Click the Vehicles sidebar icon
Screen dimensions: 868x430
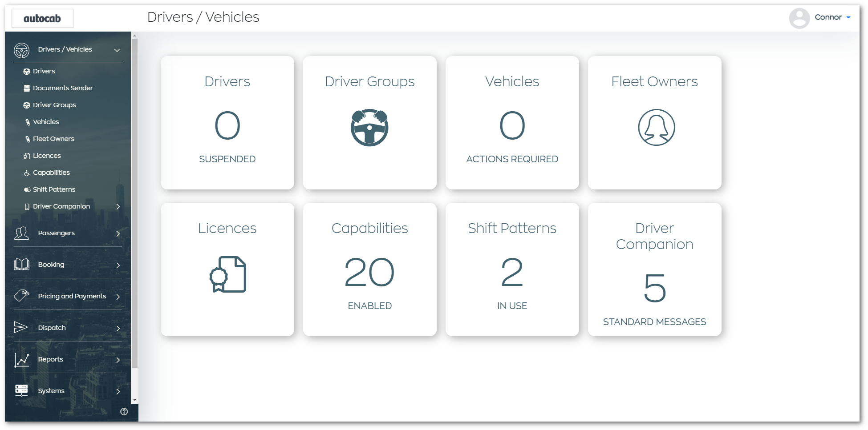point(28,122)
